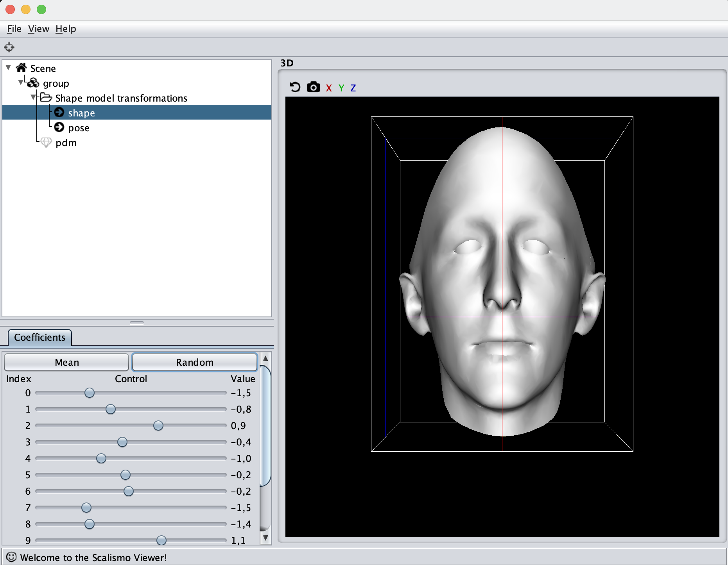The height and width of the screenshot is (565, 728).
Task: Click the 'Value' column header
Action: (243, 379)
